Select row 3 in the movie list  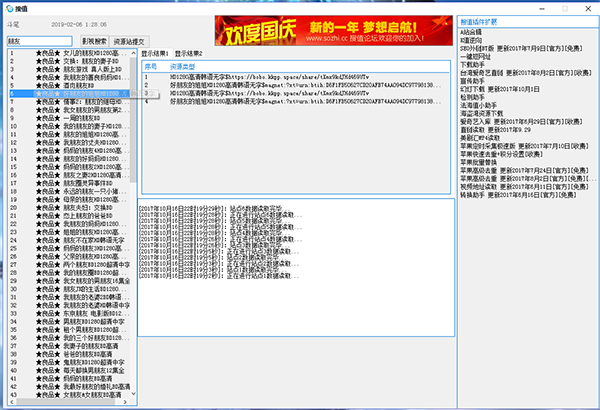70,69
